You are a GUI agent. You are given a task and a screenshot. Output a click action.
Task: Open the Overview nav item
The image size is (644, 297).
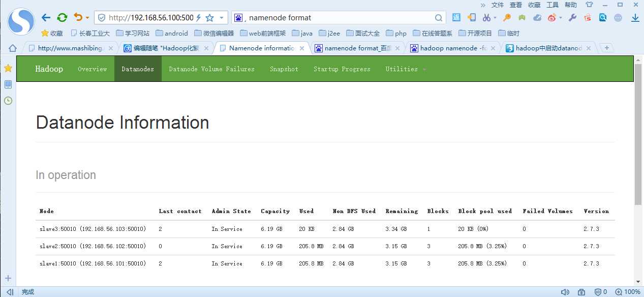coord(93,69)
